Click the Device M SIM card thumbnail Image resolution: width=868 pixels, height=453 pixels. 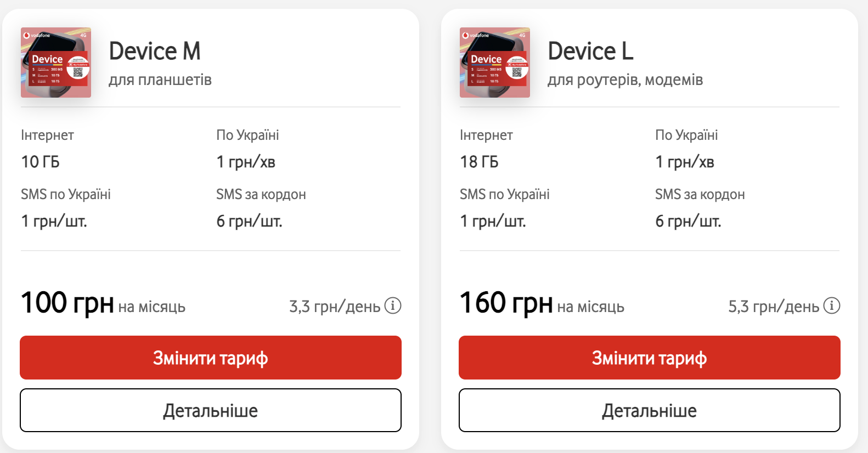click(56, 63)
